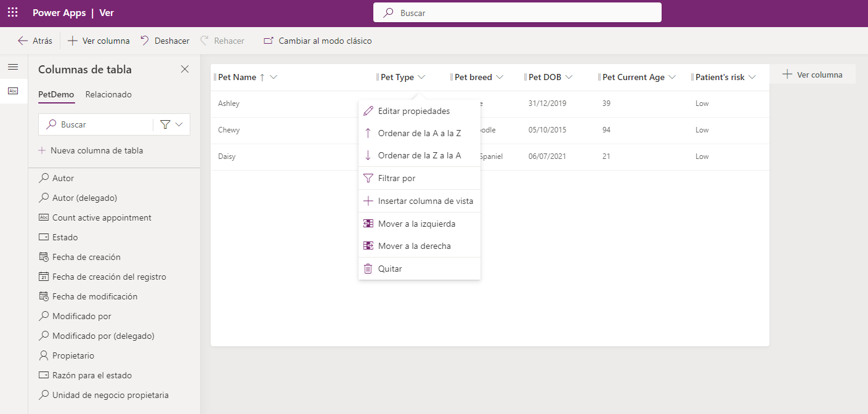Select Mover a la izquierda
This screenshot has width=868, height=414.
pos(420,224)
